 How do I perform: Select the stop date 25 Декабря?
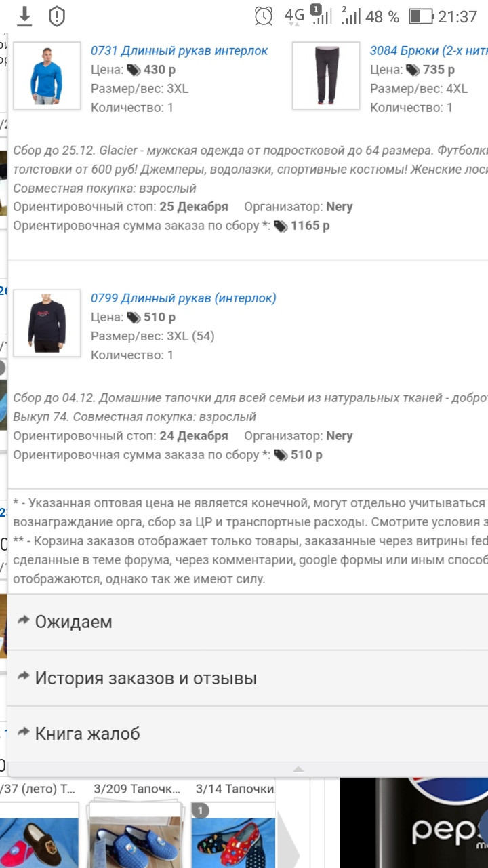point(194,207)
